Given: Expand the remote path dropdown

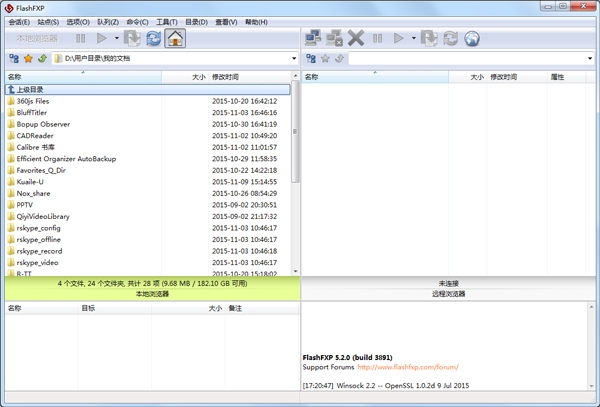Looking at the screenshot, I should (x=590, y=59).
